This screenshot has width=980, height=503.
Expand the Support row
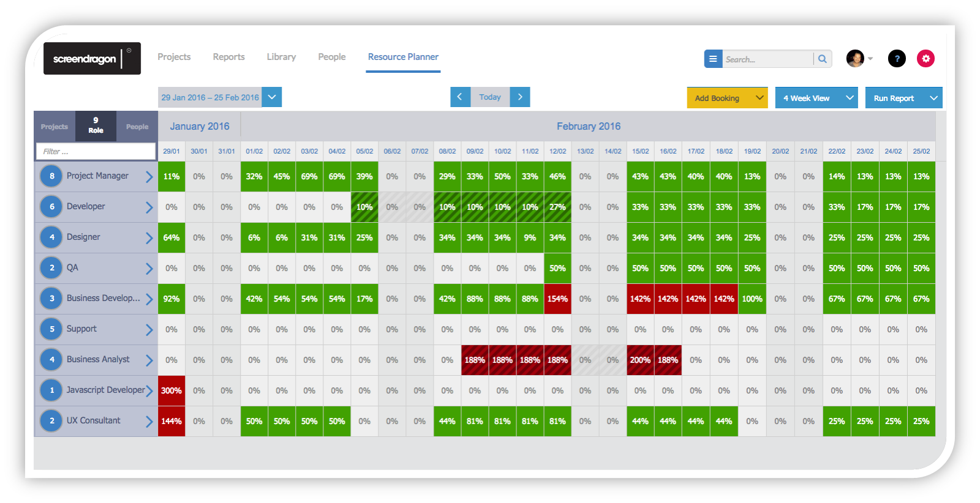(149, 330)
